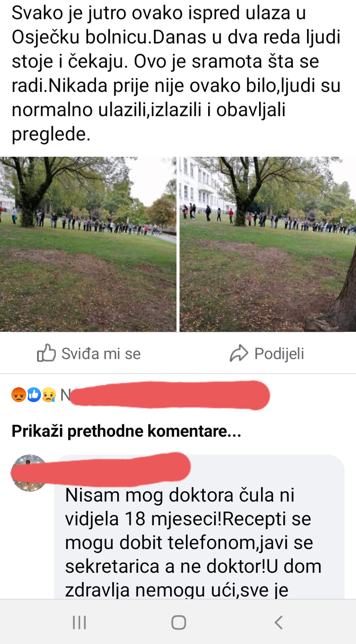Click the Sviđa mi se label
The image size is (356, 644).
101,354
